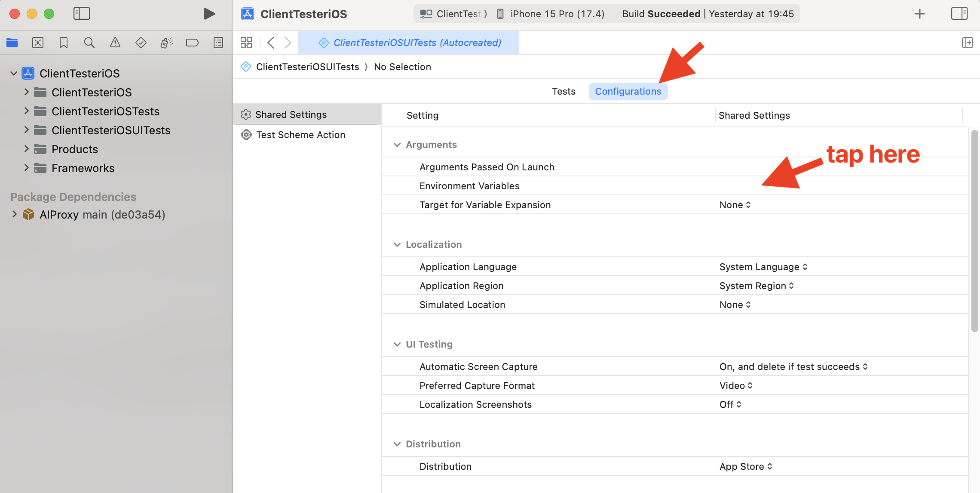Image resolution: width=980 pixels, height=493 pixels.
Task: Click No Selection in the breadcrumb bar
Action: pos(402,67)
